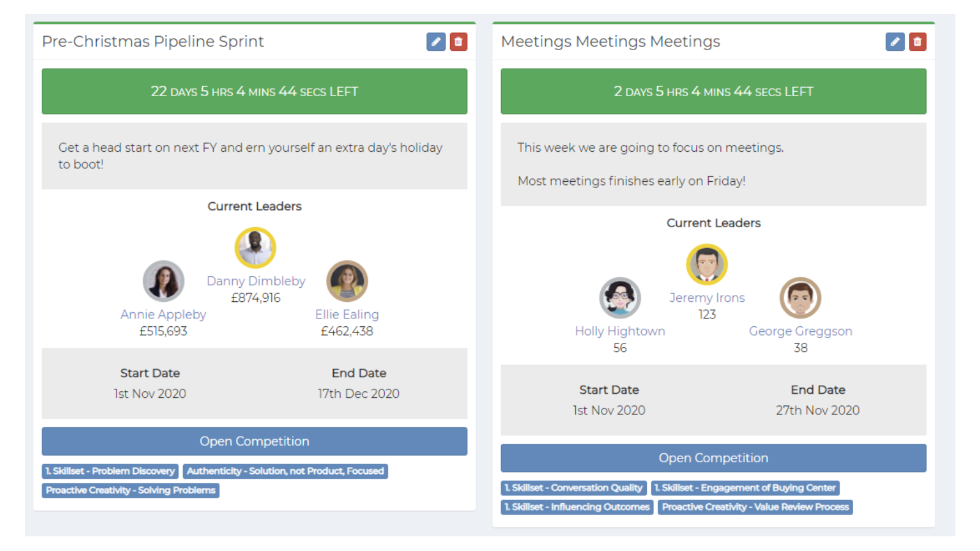Click trash icon on Meetings Meetings Meetings

pos(918,42)
